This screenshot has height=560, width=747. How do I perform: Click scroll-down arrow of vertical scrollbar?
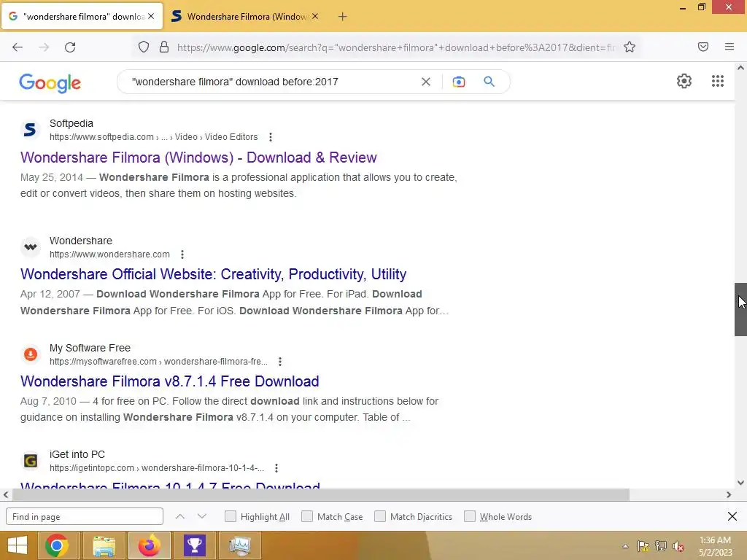[740, 483]
